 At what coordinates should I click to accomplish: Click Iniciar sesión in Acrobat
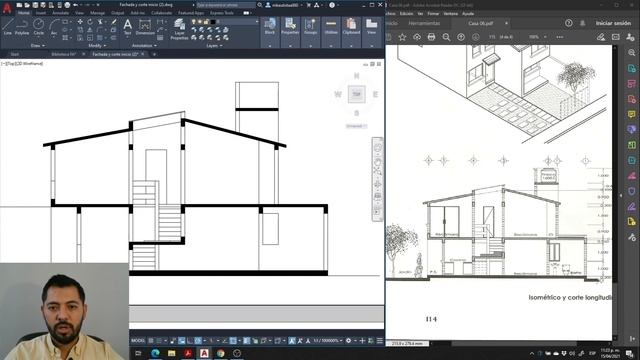tap(613, 23)
